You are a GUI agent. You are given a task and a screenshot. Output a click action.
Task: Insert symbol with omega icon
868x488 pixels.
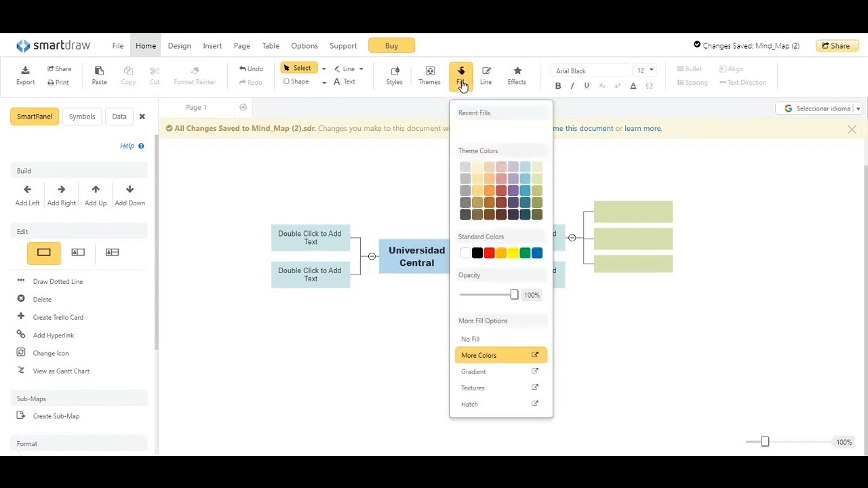point(649,86)
